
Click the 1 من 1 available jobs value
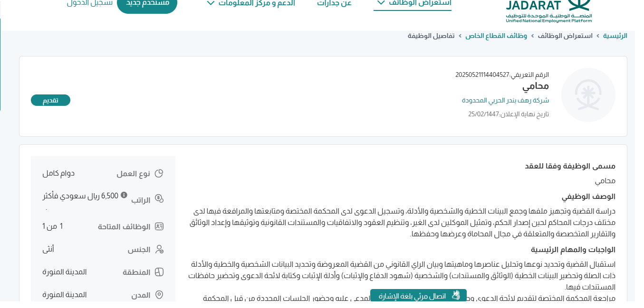(53, 226)
